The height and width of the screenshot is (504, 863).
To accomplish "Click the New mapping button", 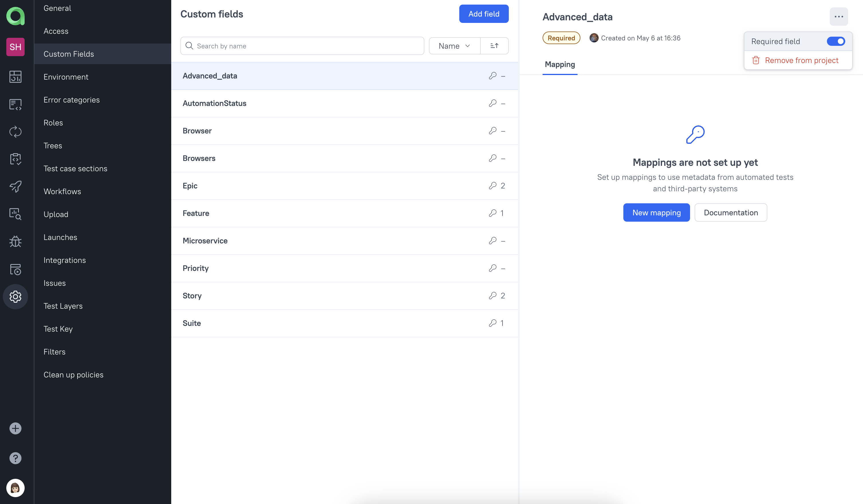I will click(657, 212).
